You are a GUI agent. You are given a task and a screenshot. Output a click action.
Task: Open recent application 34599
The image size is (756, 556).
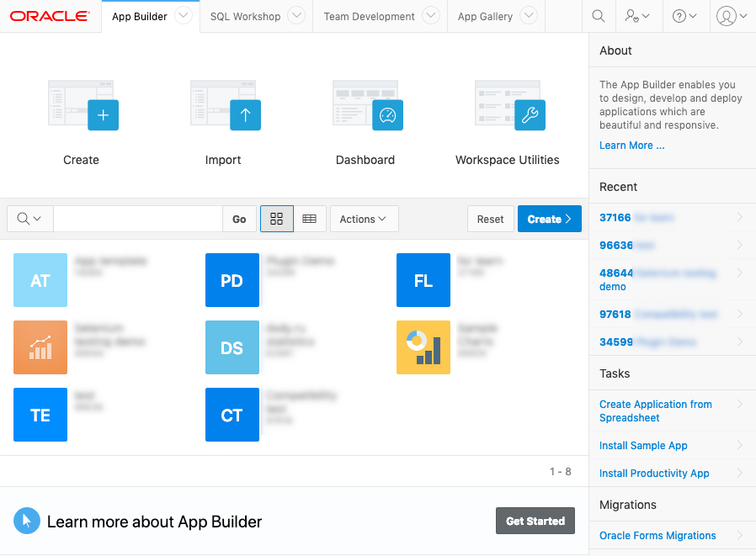(x=672, y=342)
